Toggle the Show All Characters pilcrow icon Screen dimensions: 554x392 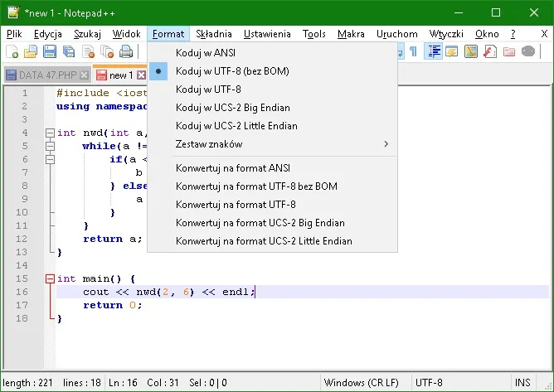[x=413, y=52]
